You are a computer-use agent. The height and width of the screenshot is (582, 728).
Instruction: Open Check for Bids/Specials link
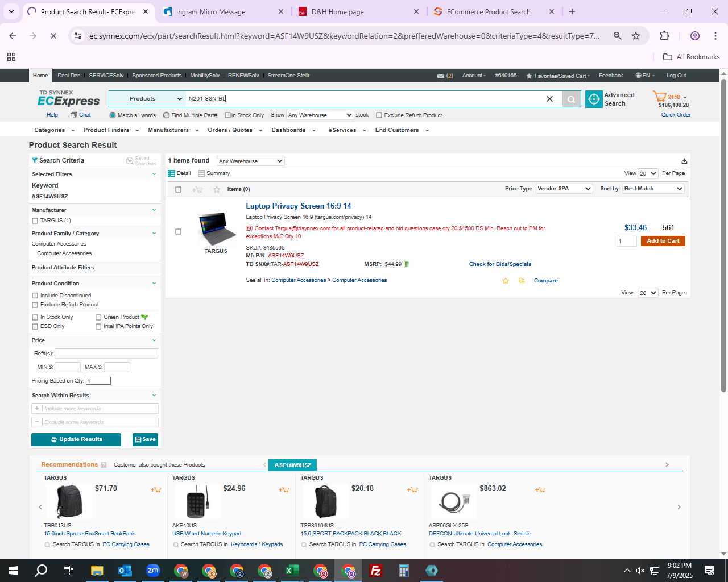pyautogui.click(x=500, y=264)
